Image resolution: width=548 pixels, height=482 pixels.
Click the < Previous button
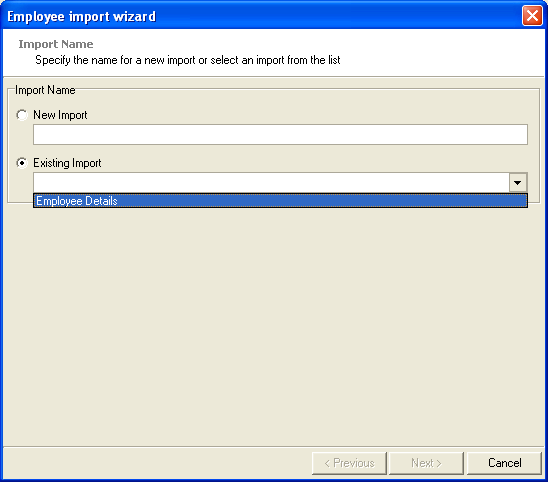[x=349, y=463]
